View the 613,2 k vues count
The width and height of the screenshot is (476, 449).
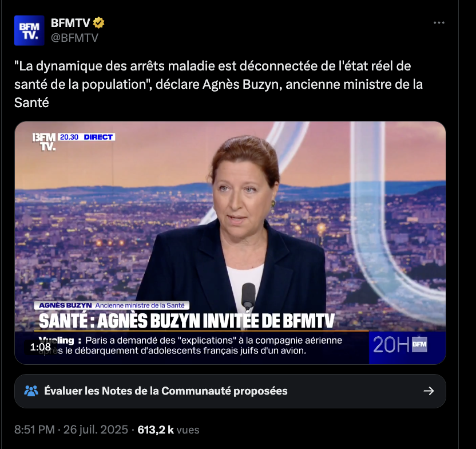168,430
